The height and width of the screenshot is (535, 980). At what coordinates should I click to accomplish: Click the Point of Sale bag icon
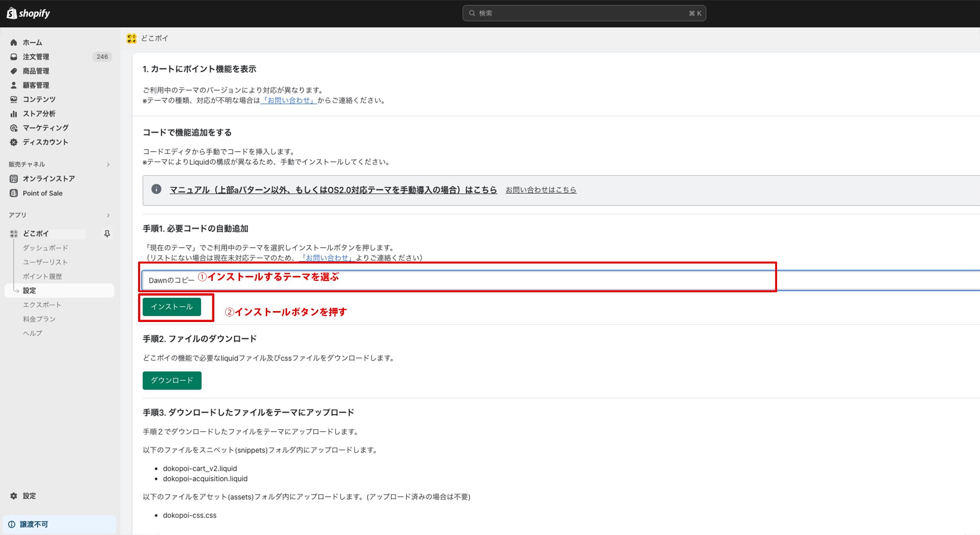(x=14, y=193)
